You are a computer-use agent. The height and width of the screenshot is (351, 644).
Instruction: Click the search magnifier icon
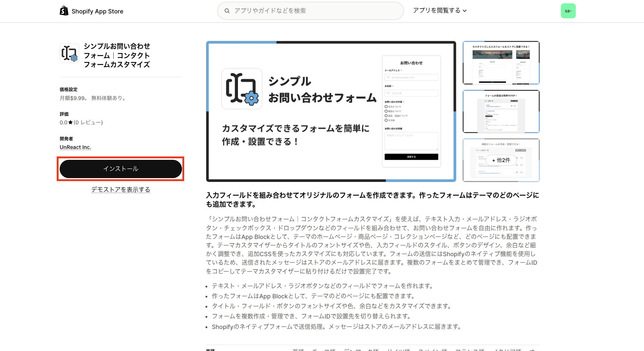227,11
